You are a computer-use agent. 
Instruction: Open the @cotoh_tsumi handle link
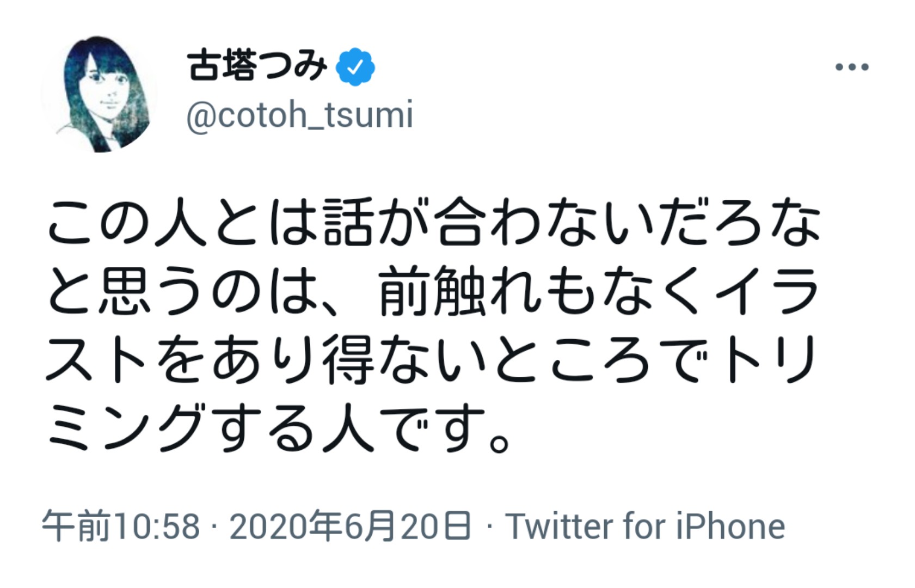point(300,115)
